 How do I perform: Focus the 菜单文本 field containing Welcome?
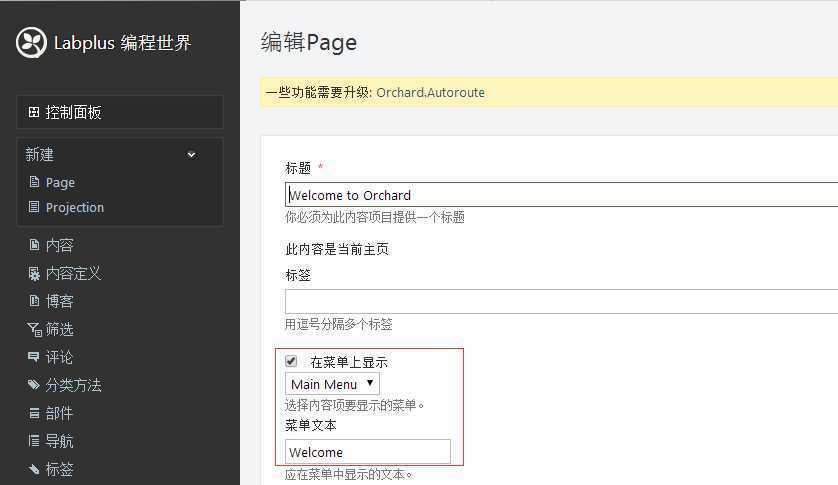[368, 452]
